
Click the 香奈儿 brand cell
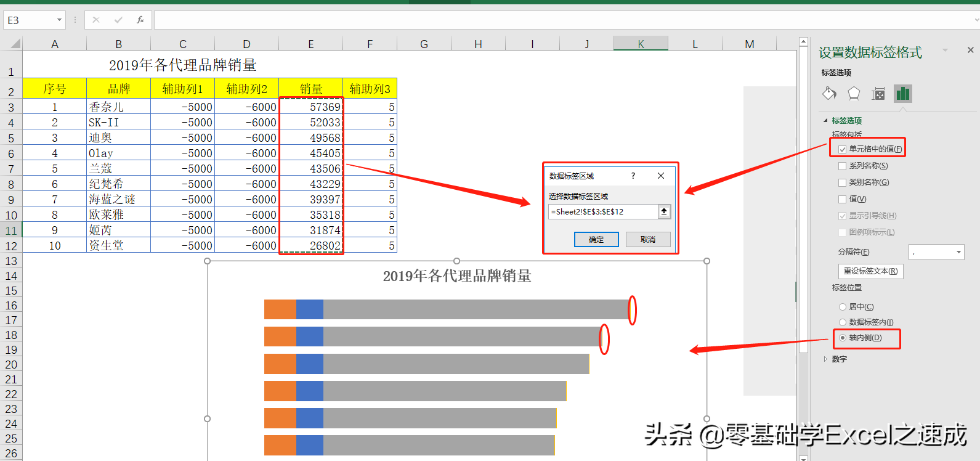click(x=119, y=107)
